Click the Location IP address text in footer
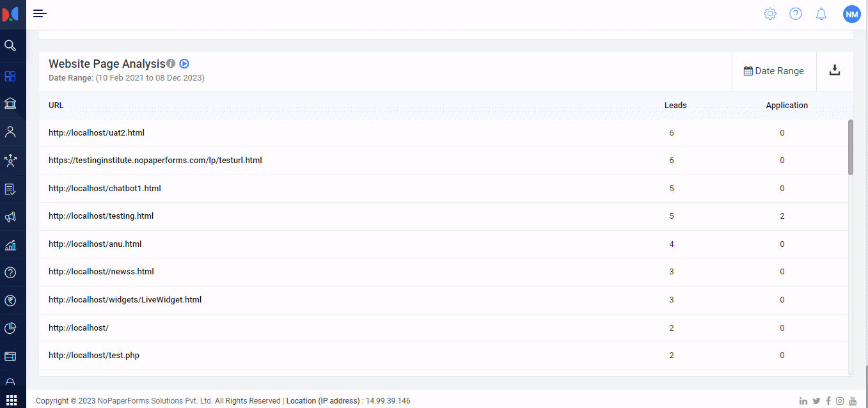868x408 pixels. click(348, 401)
